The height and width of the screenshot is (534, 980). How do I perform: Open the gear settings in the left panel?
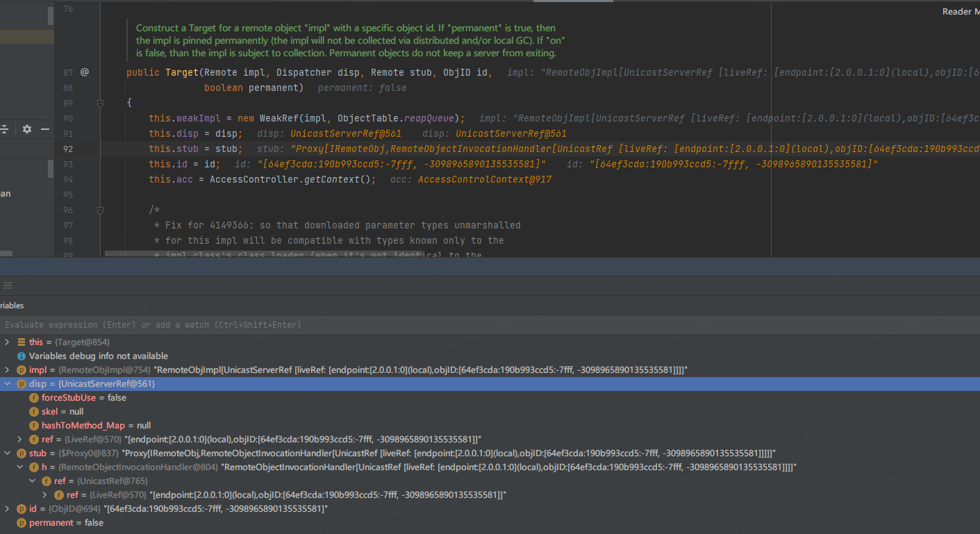click(x=27, y=129)
